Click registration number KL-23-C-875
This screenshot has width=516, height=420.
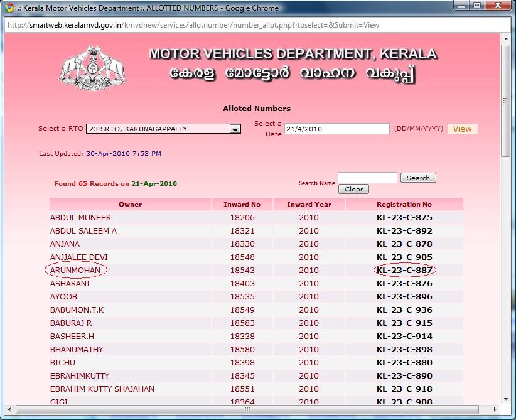(x=404, y=218)
